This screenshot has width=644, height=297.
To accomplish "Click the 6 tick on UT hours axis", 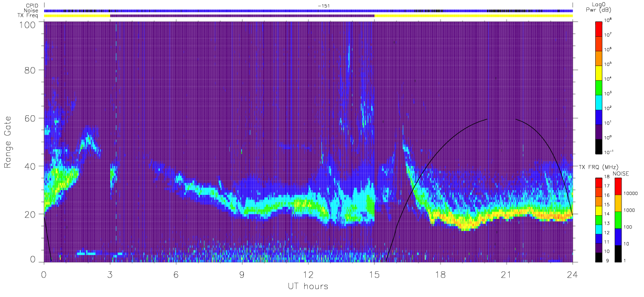I will point(176,274).
